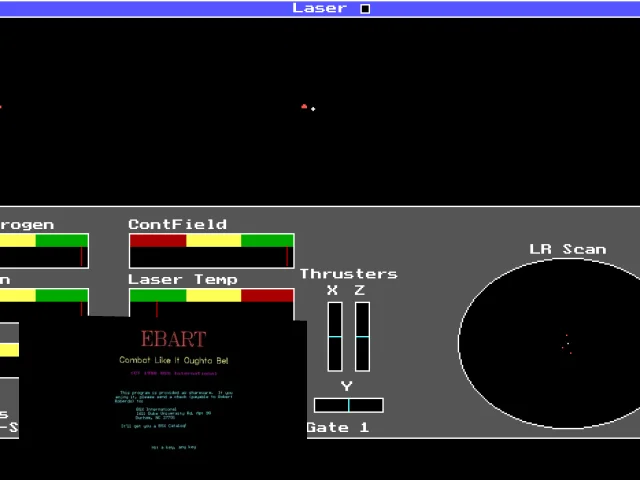Click the Gate 1 text
Viewport: 640px width, 480px height.
tap(338, 427)
